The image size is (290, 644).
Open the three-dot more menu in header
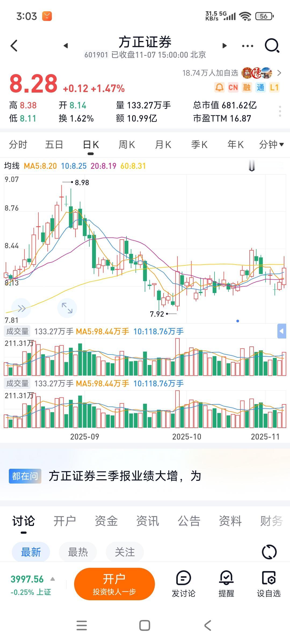point(247,46)
